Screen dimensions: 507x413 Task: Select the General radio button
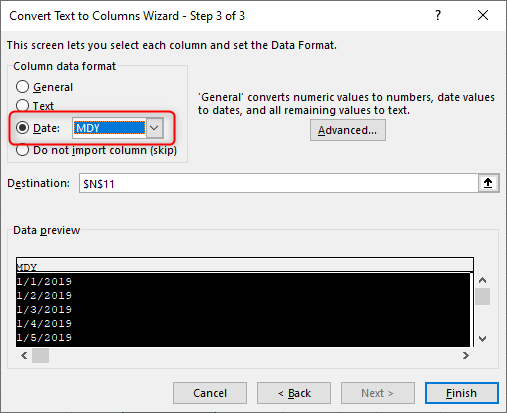tap(22, 87)
